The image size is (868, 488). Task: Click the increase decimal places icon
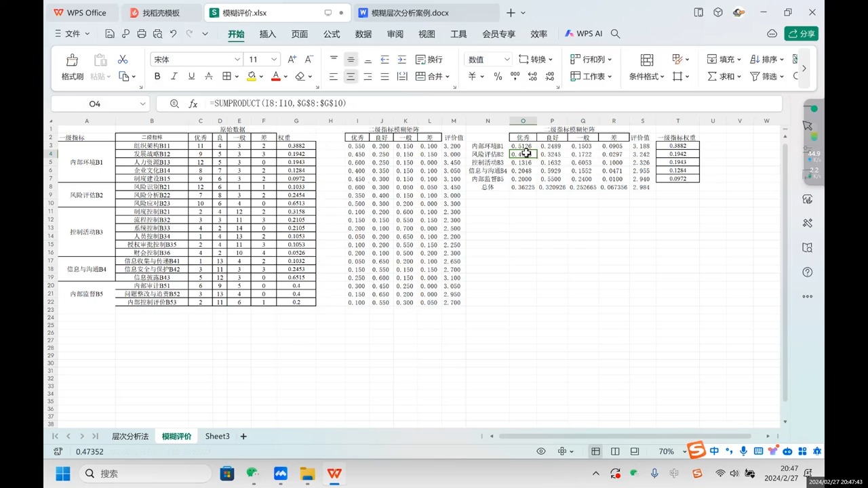(x=533, y=77)
